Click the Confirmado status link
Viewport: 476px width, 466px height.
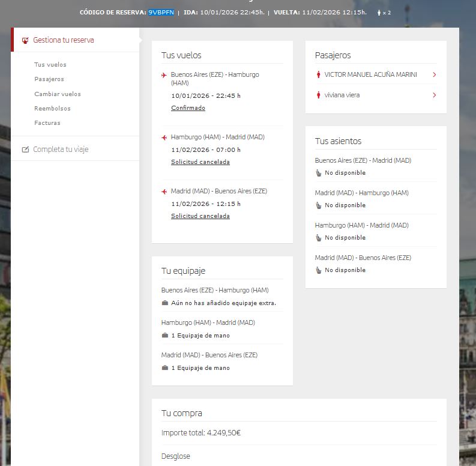tap(188, 108)
